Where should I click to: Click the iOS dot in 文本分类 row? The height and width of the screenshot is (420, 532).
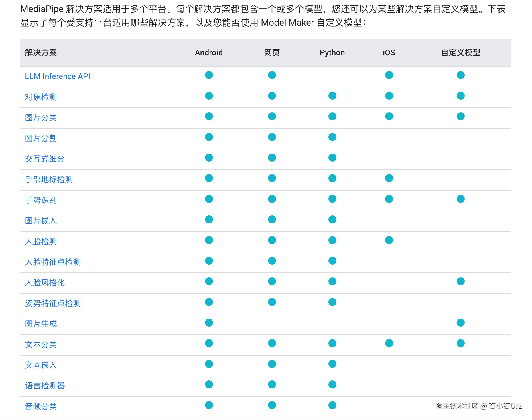pos(389,343)
